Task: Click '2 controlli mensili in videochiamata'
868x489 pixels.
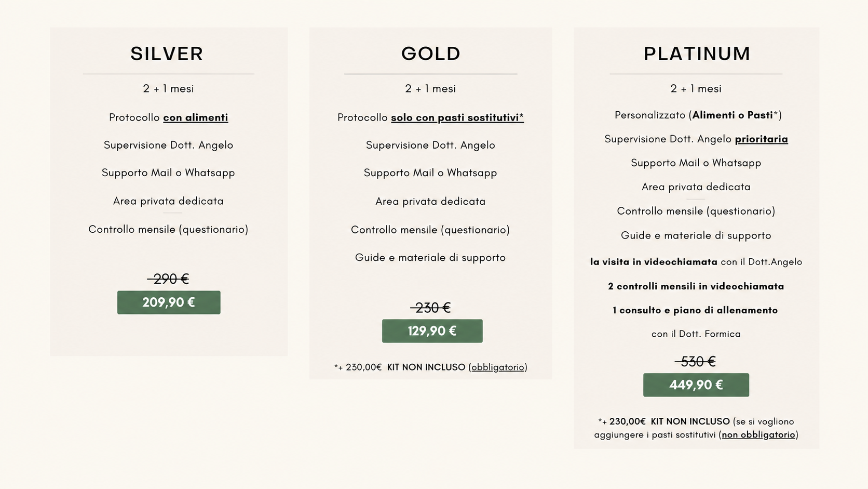Action: coord(696,286)
